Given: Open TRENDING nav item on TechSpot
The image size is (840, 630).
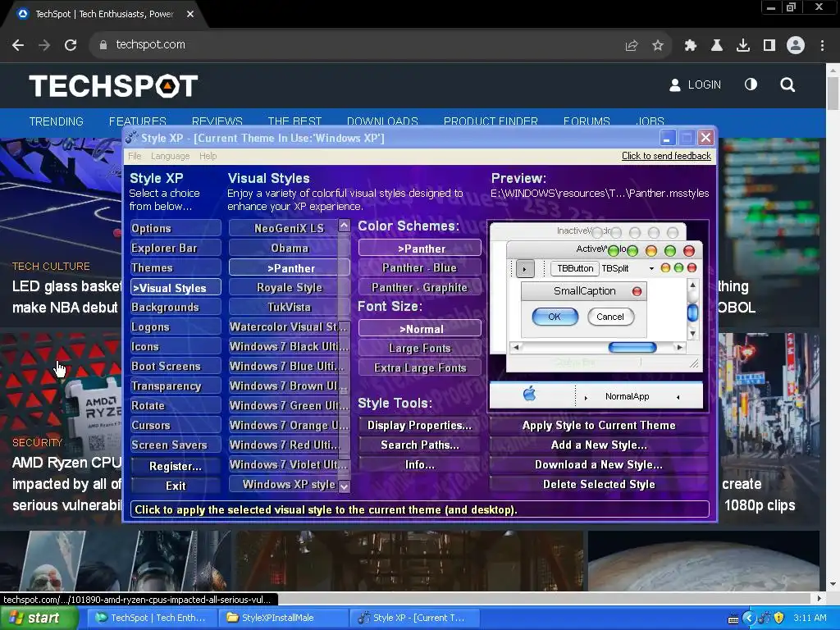Looking at the screenshot, I should click(x=57, y=121).
